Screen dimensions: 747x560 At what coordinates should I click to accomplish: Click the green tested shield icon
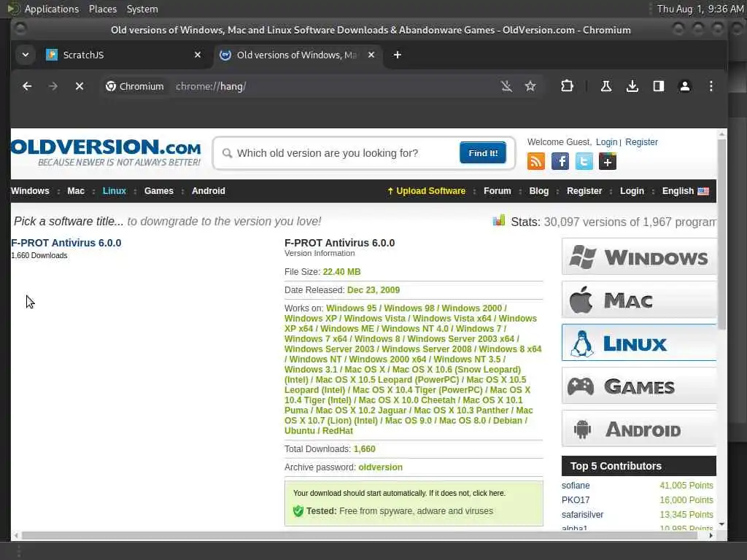[x=298, y=511]
